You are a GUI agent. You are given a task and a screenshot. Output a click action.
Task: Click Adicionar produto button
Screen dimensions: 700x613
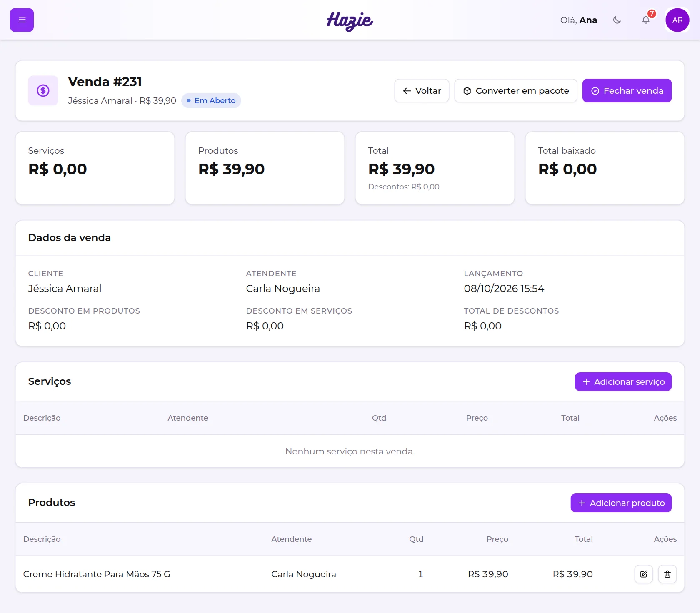[x=621, y=503]
